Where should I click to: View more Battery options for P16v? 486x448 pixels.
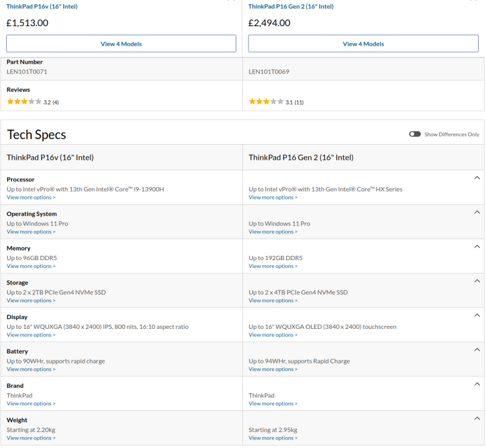pos(31,370)
